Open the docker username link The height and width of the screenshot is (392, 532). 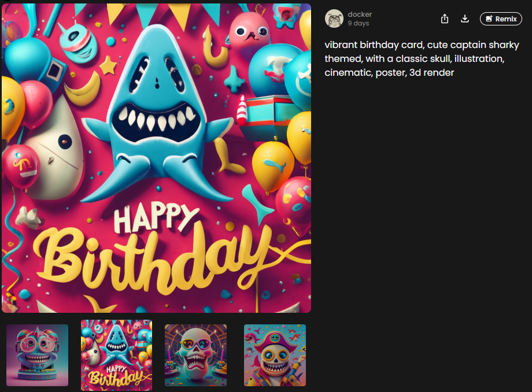(x=360, y=14)
